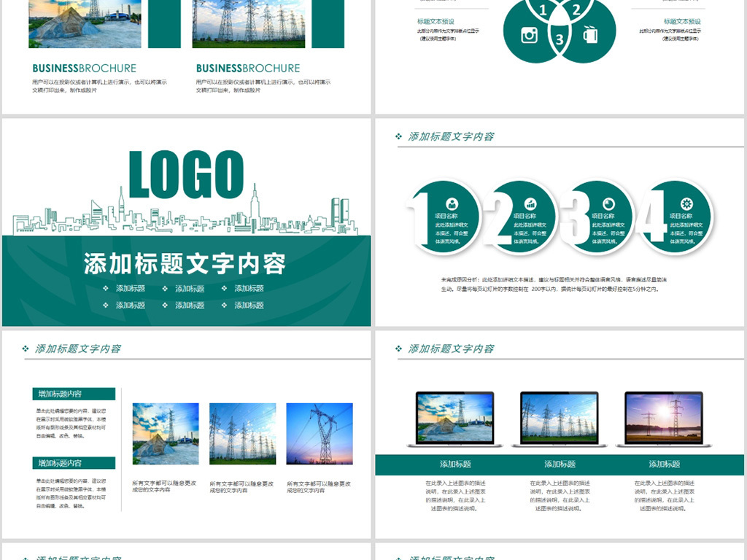The width and height of the screenshot is (747, 560).
Task: Click the large green LOGO text
Action: pyautogui.click(x=186, y=175)
